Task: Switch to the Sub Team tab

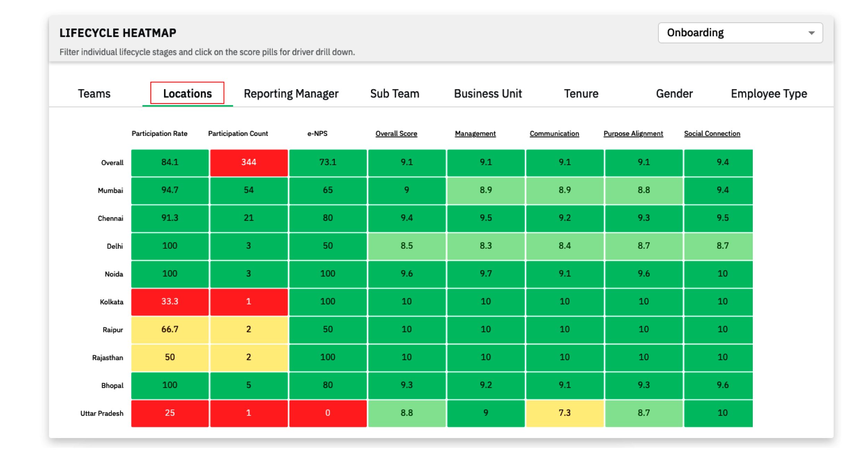Action: [x=395, y=94]
